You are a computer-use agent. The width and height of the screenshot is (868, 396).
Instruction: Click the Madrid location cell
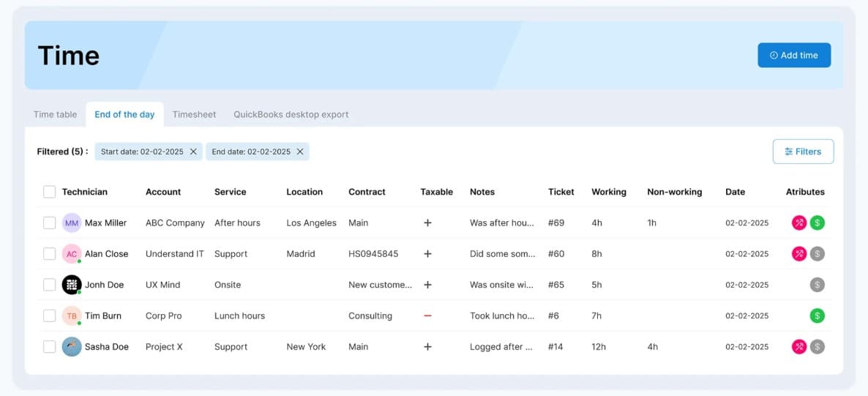click(301, 254)
